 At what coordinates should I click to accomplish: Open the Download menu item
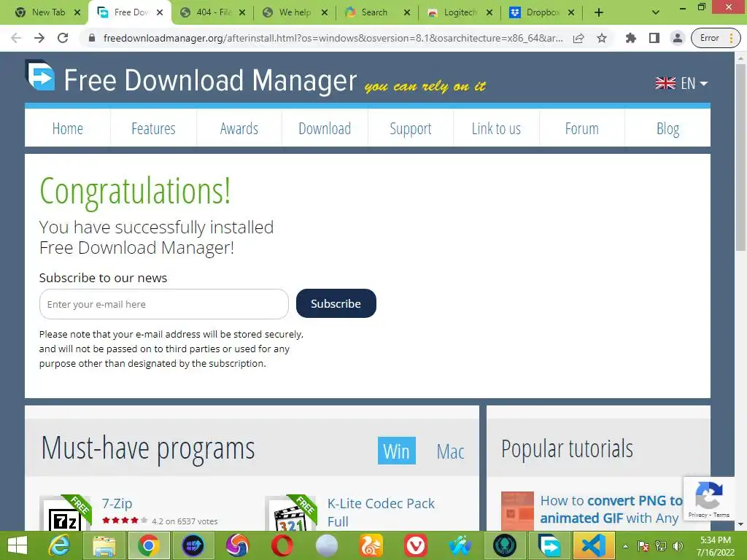point(325,128)
